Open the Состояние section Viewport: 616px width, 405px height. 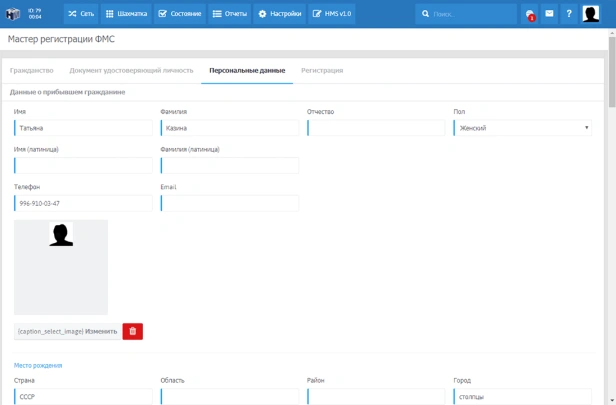point(179,14)
